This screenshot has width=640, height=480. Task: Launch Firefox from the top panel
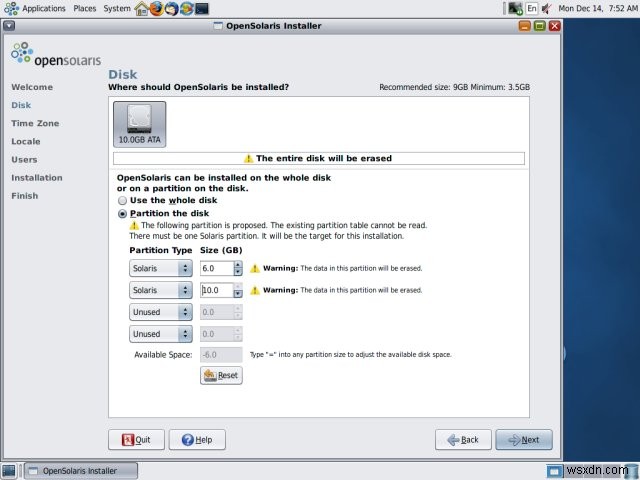(157, 9)
